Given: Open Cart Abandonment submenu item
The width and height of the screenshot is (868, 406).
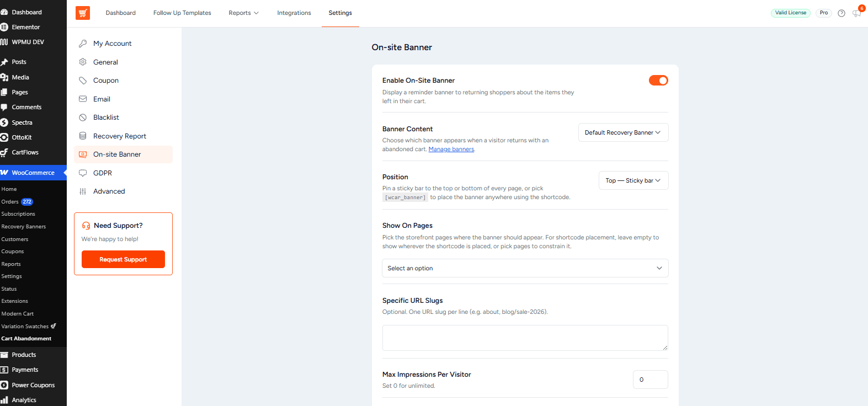Looking at the screenshot, I should click(26, 339).
